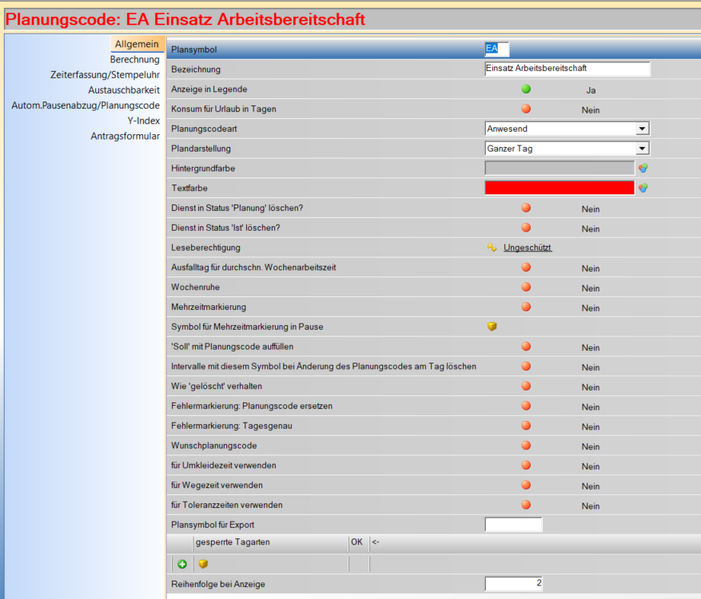Image resolution: width=701 pixels, height=599 pixels.
Task: Toggle für Wegezeit verwenden
Action: [526, 485]
